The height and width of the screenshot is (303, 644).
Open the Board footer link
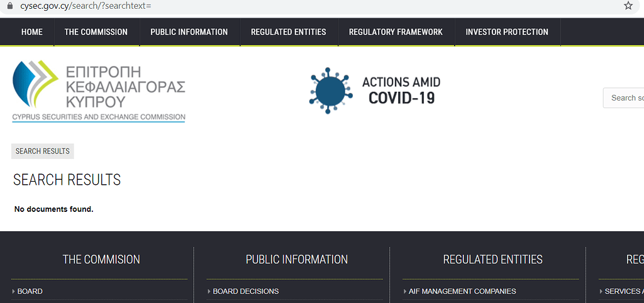coord(30,291)
